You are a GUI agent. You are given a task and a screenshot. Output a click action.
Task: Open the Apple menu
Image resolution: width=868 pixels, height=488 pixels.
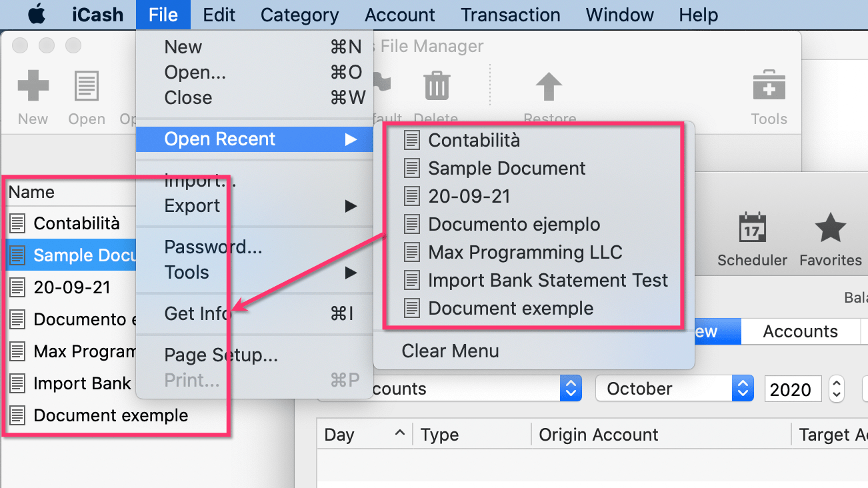coord(37,15)
